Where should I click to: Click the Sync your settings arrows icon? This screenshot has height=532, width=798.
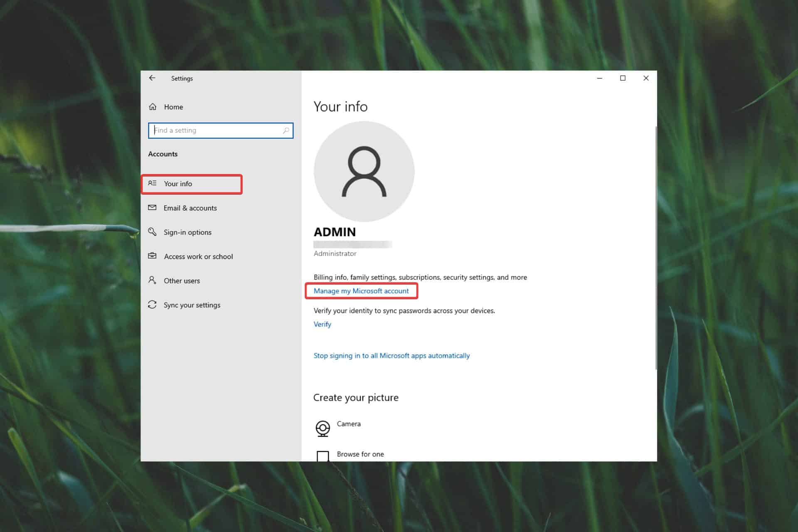point(152,305)
